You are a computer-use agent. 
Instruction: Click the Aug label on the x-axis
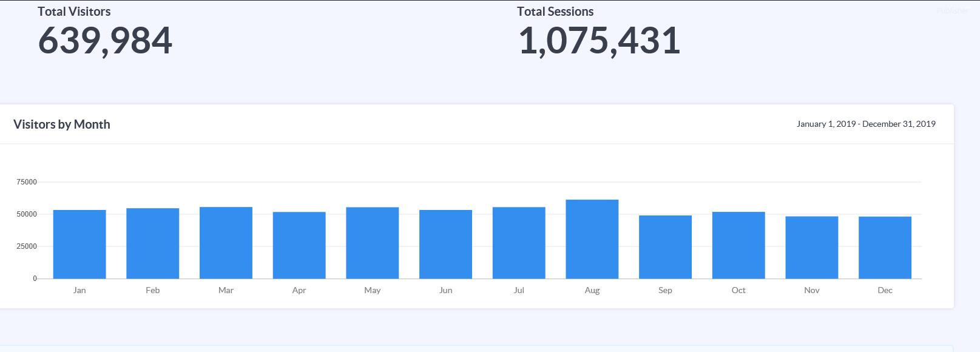592,291
